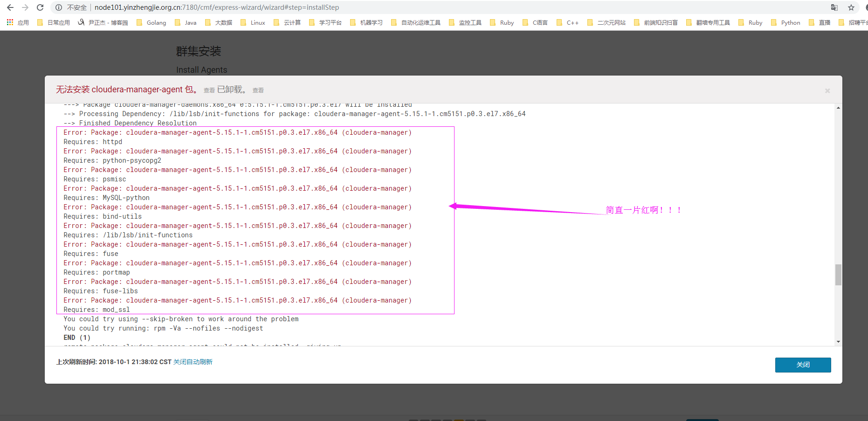Click the blue 关闭 button
868x421 pixels.
pos(803,365)
